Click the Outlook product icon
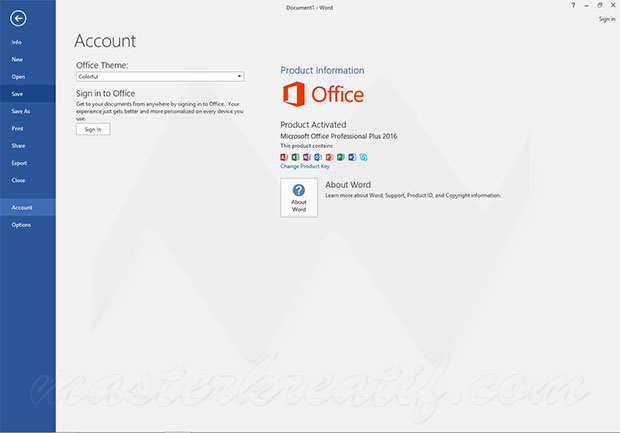The height and width of the screenshot is (433, 620). click(318, 157)
